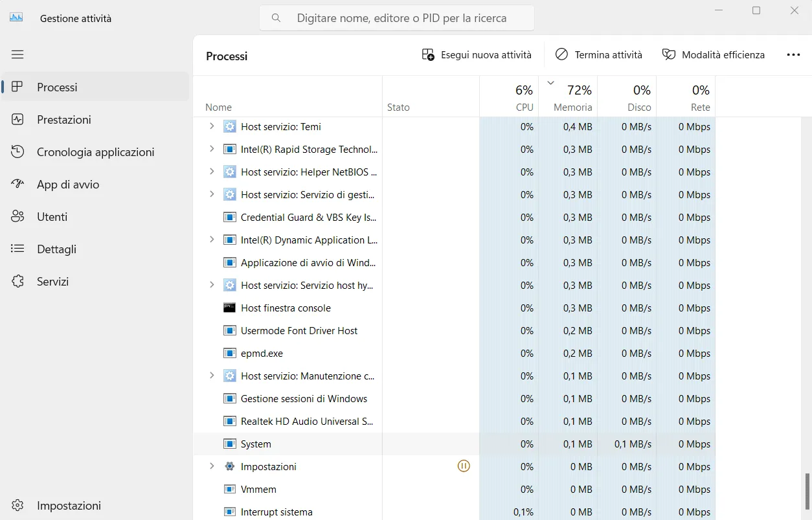Expand the Host servizio: Temi process
Image resolution: width=812 pixels, height=520 pixels.
[x=210, y=126]
